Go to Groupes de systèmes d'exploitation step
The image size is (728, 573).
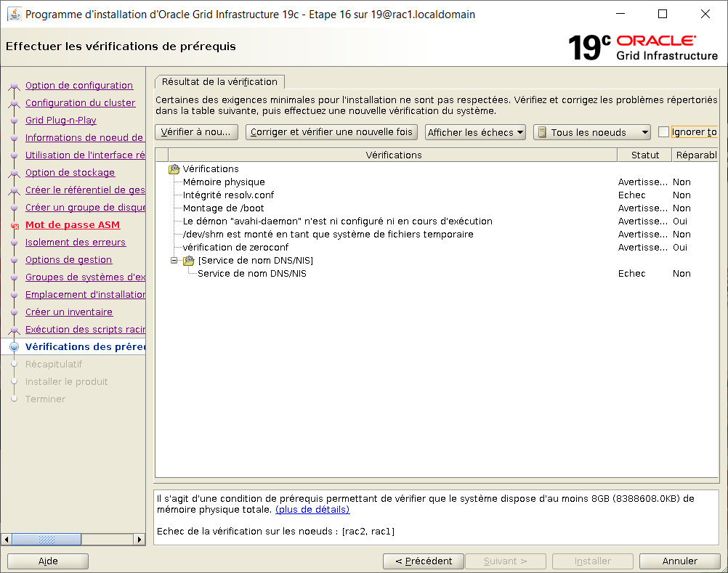point(85,277)
